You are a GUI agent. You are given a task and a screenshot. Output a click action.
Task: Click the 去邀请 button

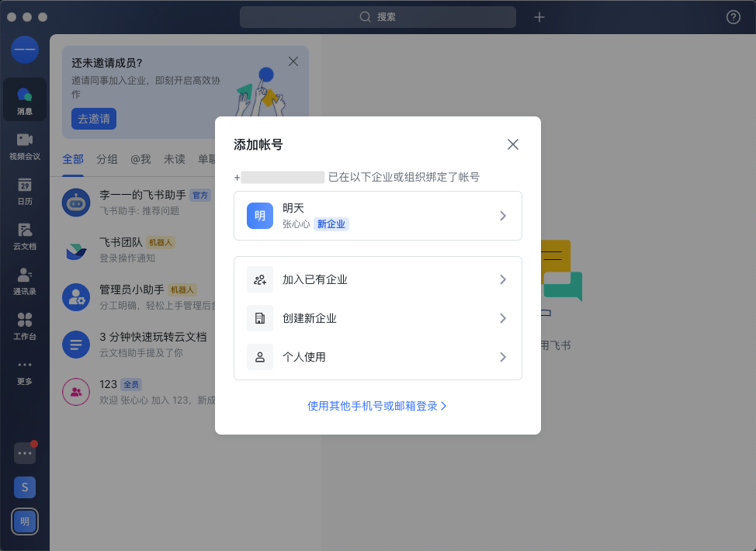pyautogui.click(x=94, y=119)
